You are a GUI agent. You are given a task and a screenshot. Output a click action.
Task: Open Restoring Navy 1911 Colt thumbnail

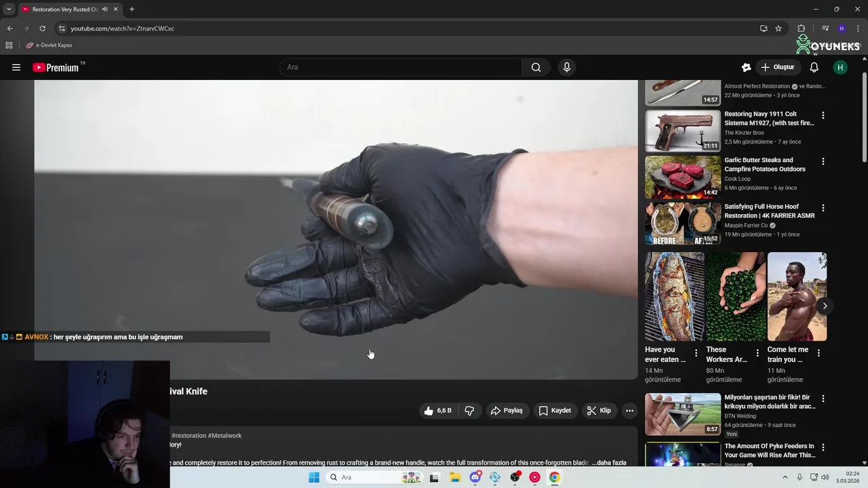pos(682,131)
